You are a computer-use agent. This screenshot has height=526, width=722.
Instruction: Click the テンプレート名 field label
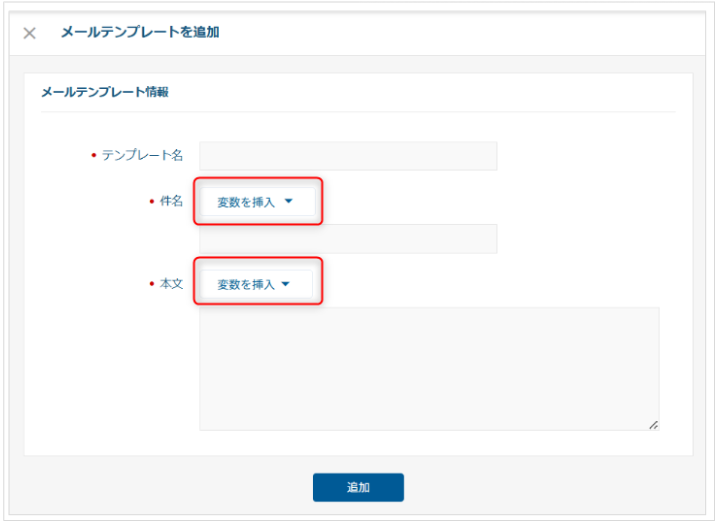click(x=142, y=156)
